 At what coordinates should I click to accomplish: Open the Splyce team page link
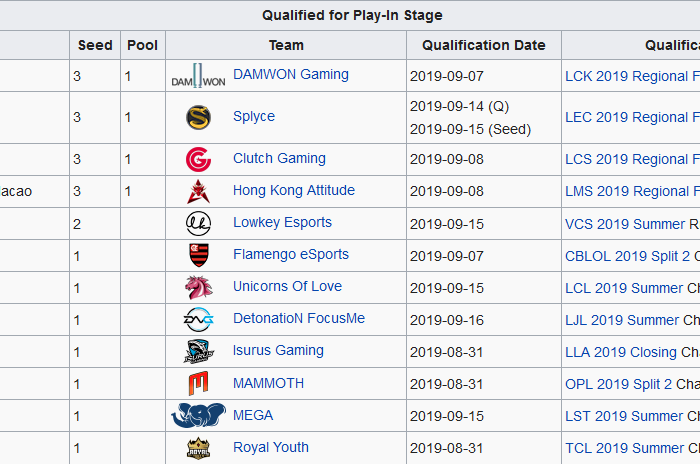(254, 116)
